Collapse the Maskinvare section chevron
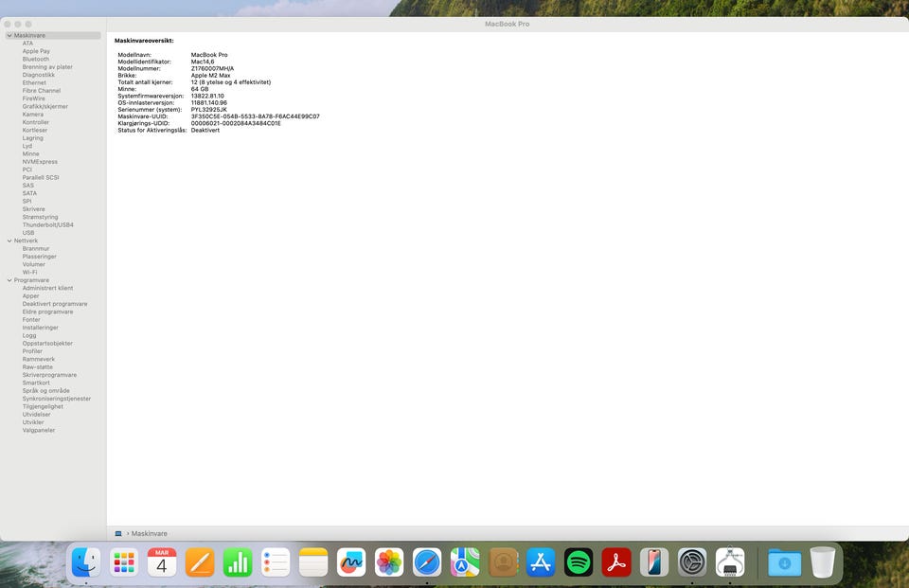This screenshot has width=909, height=588. 9,35
